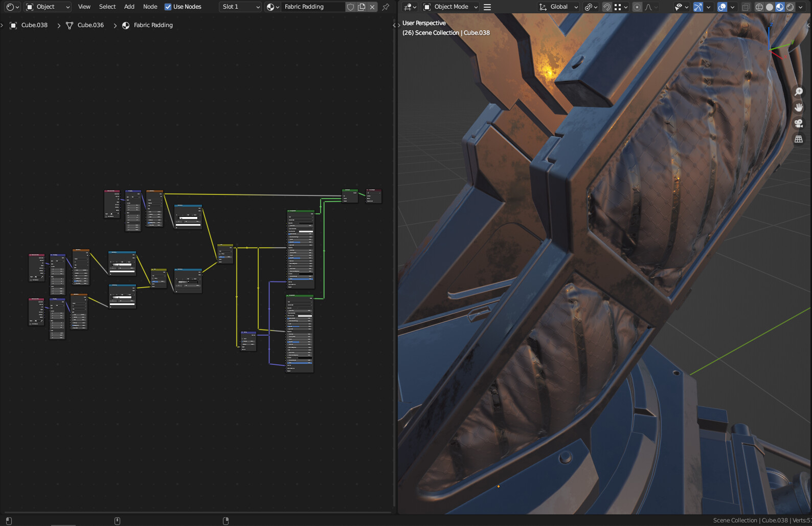Expand the Global transform orientation dropdown
812x526 pixels.
pos(558,7)
